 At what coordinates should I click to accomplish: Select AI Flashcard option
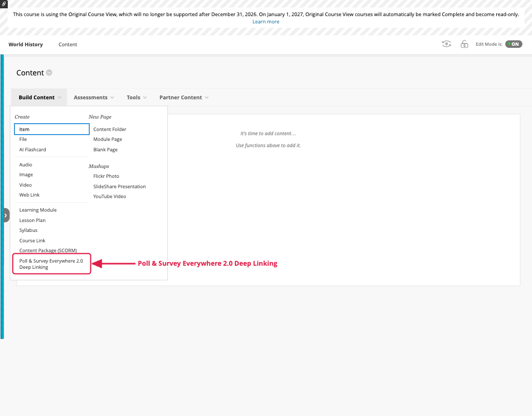[x=33, y=149]
